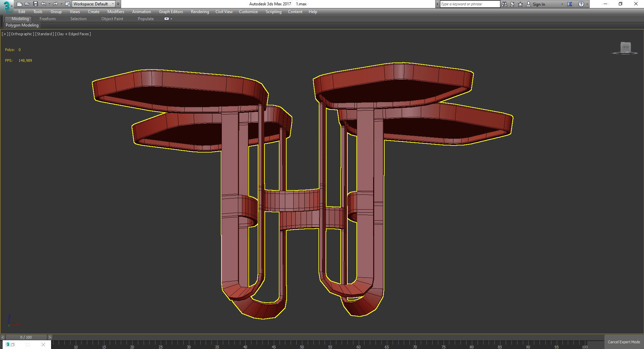Type in the keyword search field
Image resolution: width=644 pixels, height=349 pixels.
click(x=469, y=4)
